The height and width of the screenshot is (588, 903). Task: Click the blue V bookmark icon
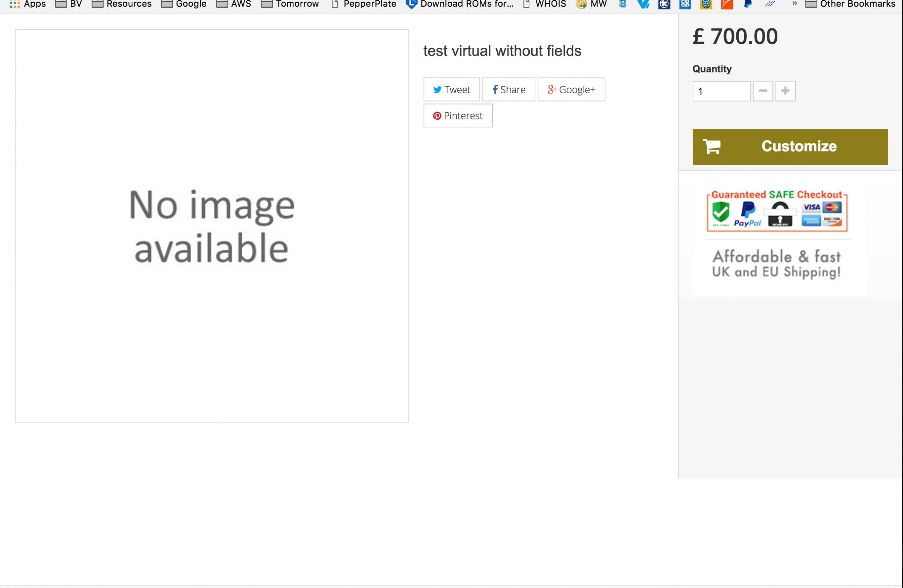pyautogui.click(x=643, y=4)
